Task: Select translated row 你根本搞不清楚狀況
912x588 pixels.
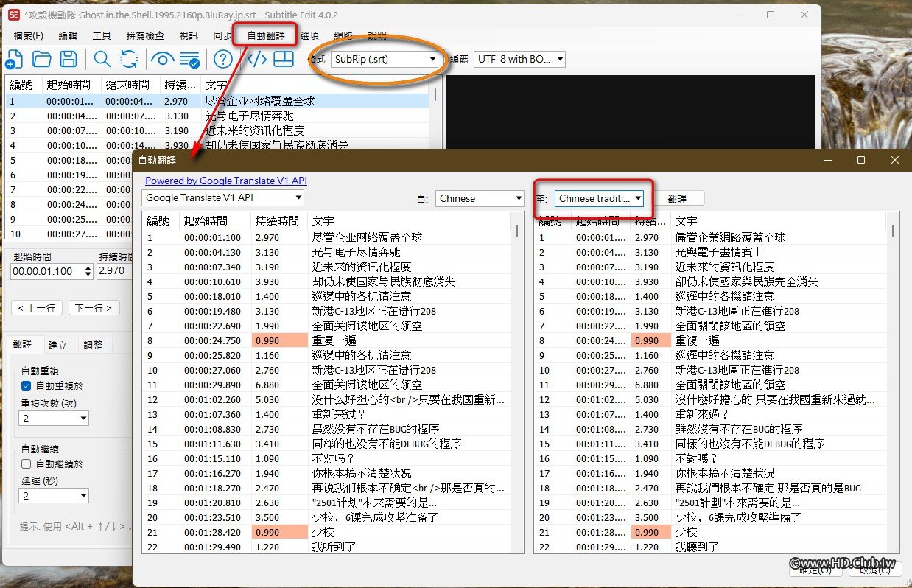Action: 712,473
